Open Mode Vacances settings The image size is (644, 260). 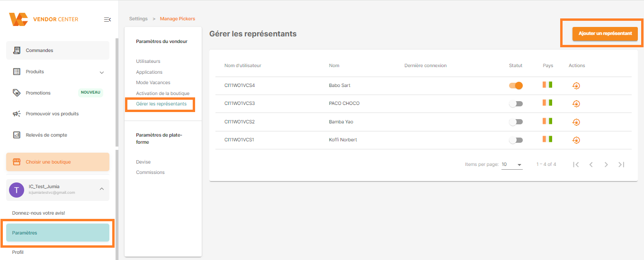click(x=153, y=83)
